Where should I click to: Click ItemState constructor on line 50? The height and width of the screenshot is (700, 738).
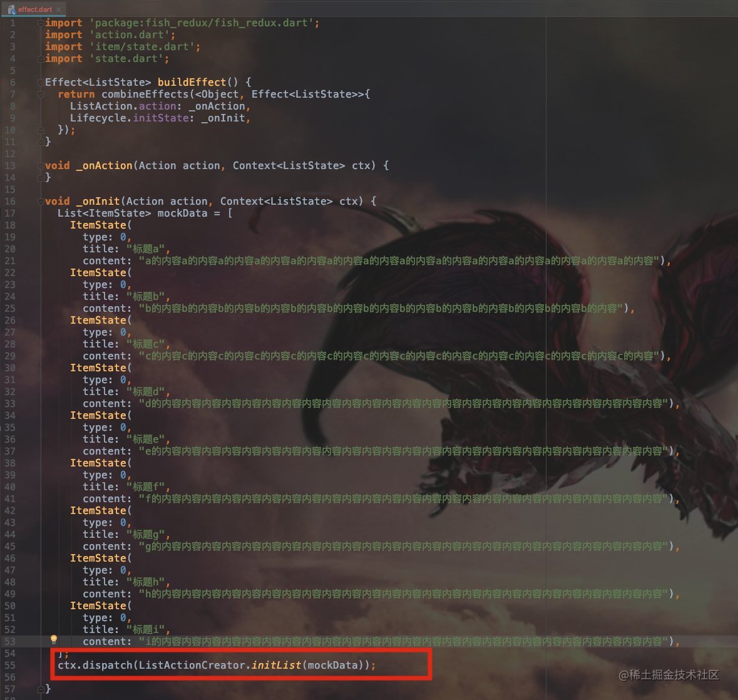pyautogui.click(x=98, y=606)
